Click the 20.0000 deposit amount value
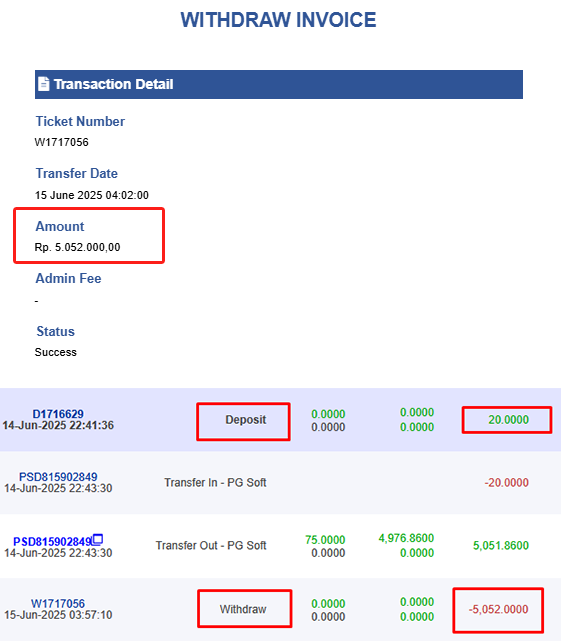The image size is (561, 641). (x=508, y=419)
